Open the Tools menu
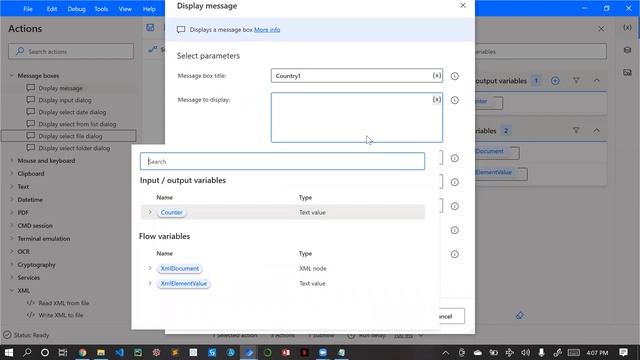 pyautogui.click(x=101, y=9)
